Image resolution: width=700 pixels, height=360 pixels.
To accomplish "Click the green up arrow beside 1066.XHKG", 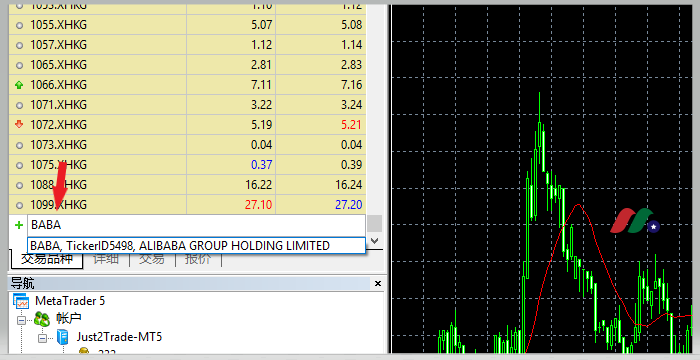I will coord(19,84).
